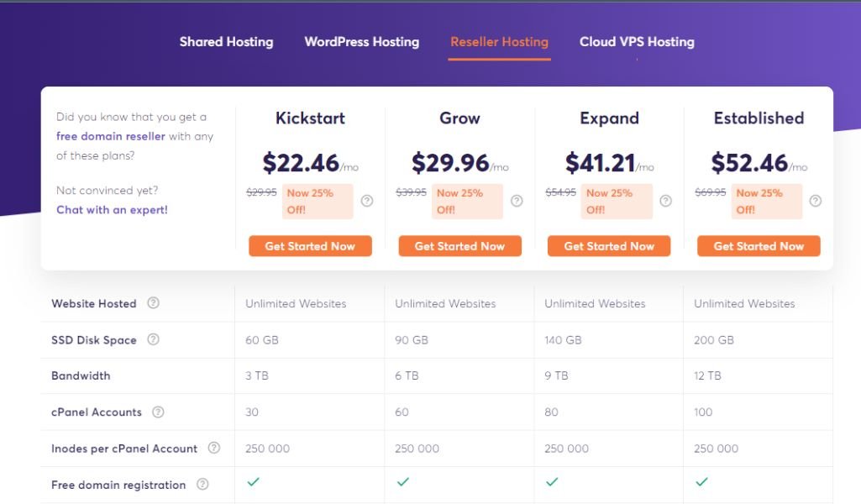861x504 pixels.
Task: Open the free domain reseller link
Action: 110,136
